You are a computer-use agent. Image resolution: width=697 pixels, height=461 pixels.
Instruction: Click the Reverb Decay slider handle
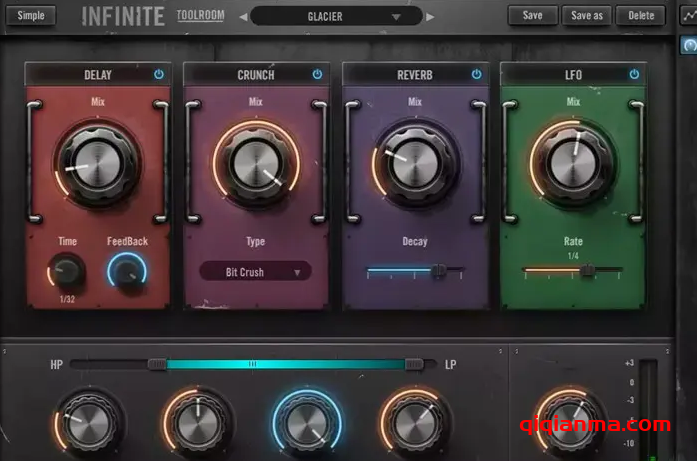click(x=438, y=270)
